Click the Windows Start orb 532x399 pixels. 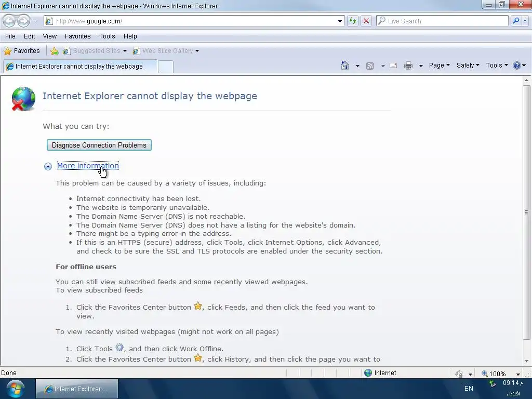pyautogui.click(x=15, y=389)
